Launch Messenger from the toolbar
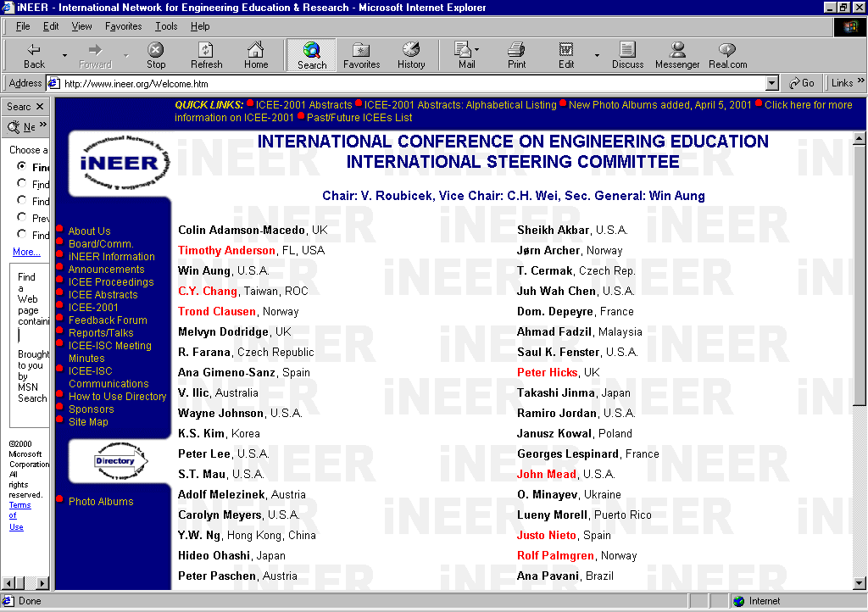The height and width of the screenshot is (612, 868). [677, 55]
